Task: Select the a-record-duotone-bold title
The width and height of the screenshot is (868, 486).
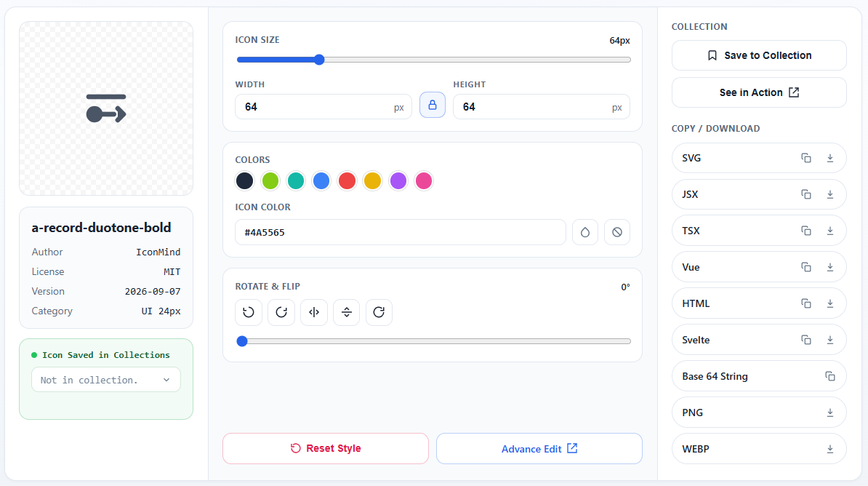Action: click(101, 228)
